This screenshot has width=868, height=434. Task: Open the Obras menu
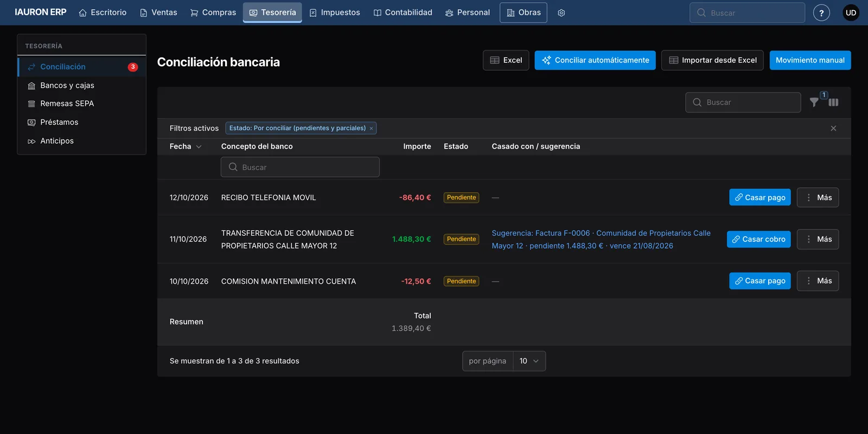click(524, 12)
